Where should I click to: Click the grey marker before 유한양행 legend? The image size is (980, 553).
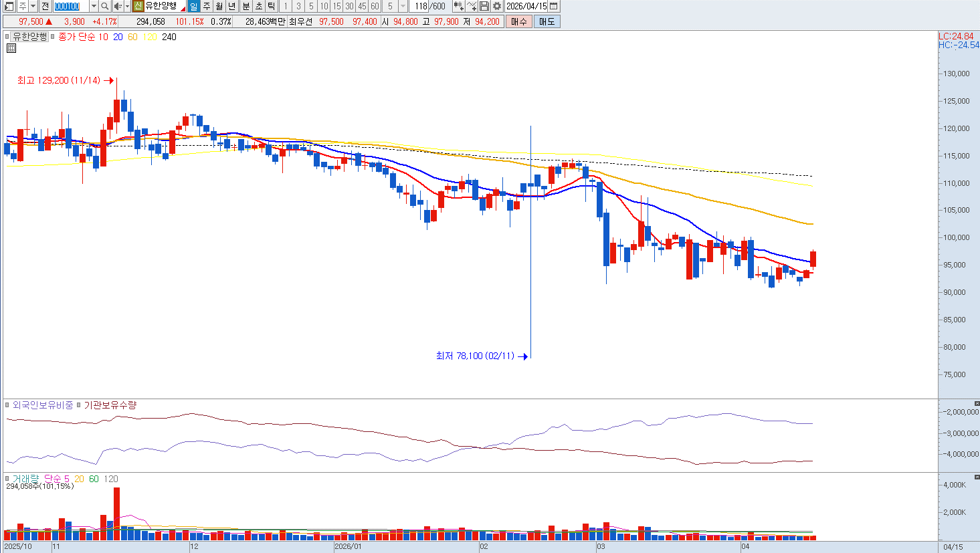click(x=8, y=37)
